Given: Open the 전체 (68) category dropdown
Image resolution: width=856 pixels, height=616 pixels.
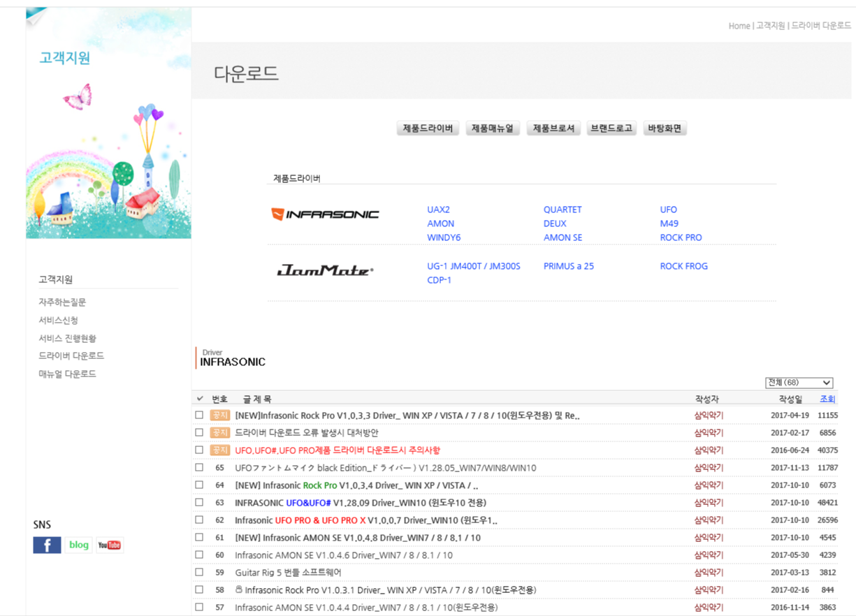Looking at the screenshot, I should [799, 383].
